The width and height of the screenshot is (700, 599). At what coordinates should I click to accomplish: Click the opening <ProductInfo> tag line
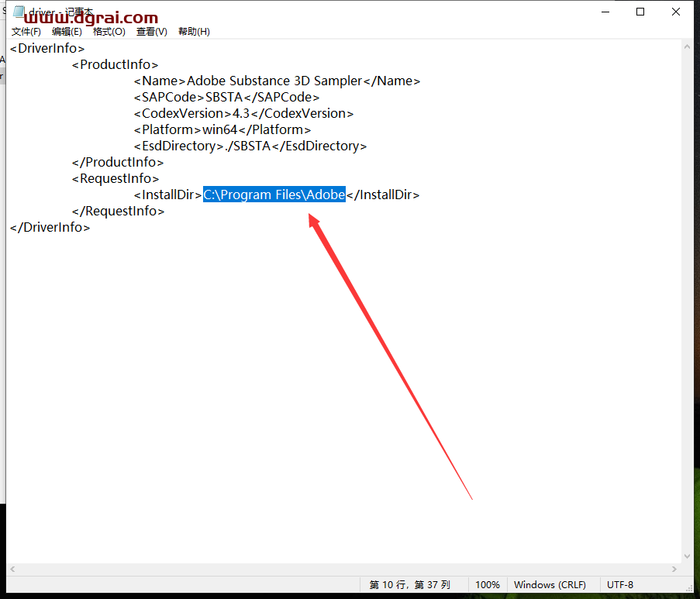tap(116, 65)
